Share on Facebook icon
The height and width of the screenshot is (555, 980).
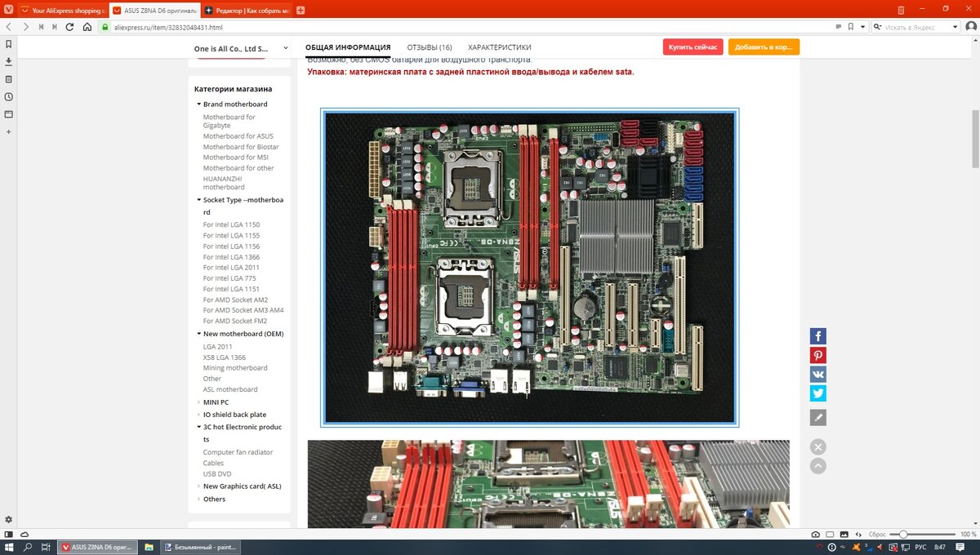tap(817, 335)
